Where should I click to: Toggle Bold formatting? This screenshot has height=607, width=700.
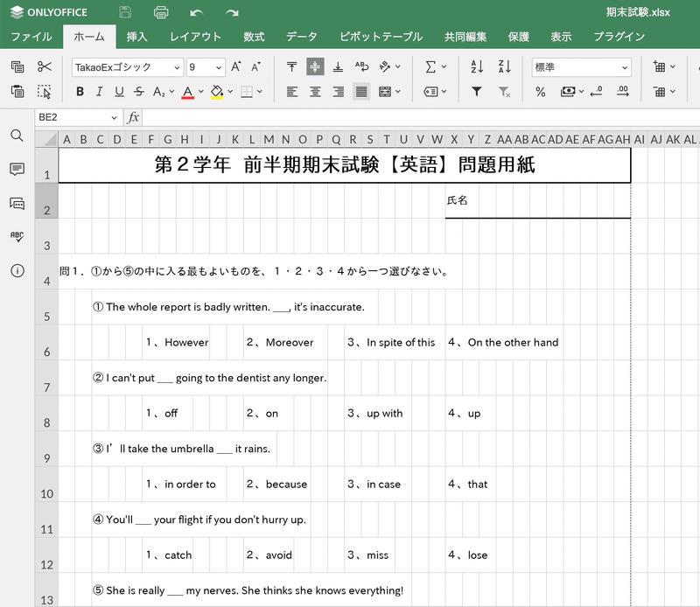[x=80, y=92]
